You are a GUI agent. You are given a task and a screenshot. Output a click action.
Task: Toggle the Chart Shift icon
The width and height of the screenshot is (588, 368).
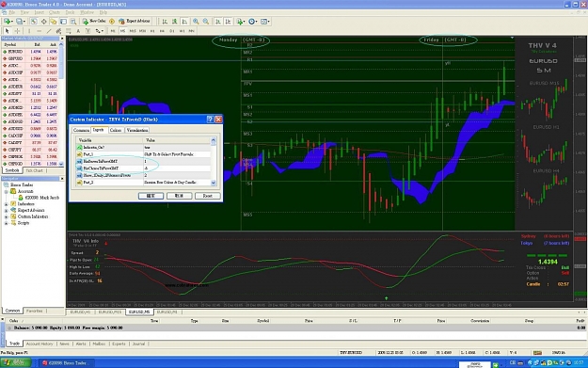228,22
